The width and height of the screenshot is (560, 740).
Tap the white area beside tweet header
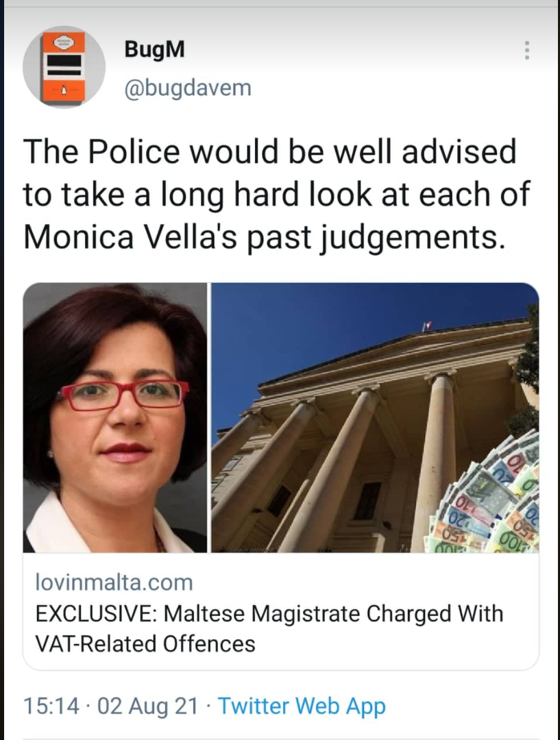coord(378,66)
